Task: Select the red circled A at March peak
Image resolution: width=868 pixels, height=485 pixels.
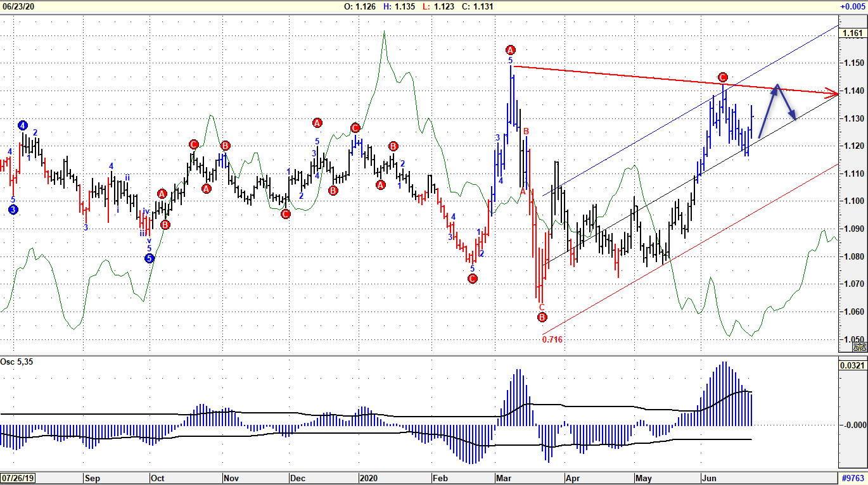Action: click(511, 50)
